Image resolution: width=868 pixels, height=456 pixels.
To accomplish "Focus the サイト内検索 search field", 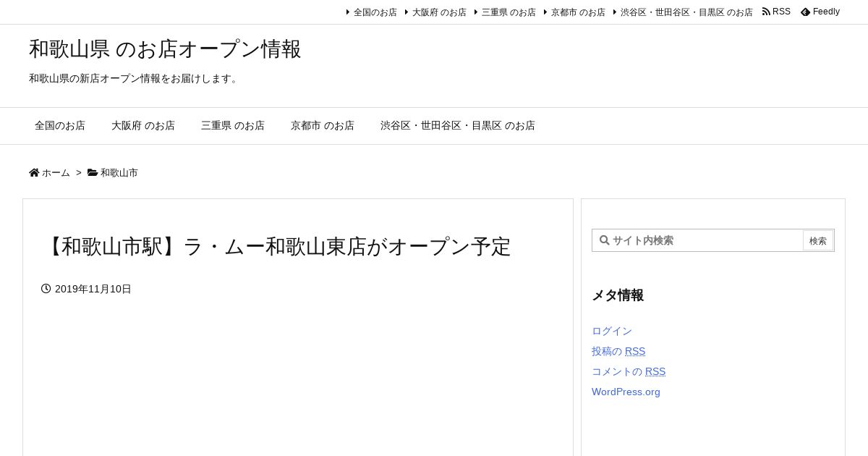I will tap(697, 240).
